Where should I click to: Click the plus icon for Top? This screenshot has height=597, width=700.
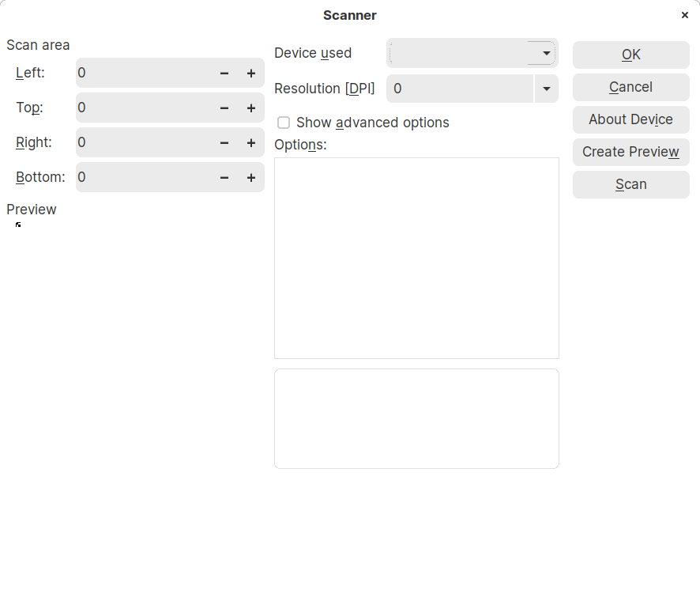tap(251, 108)
